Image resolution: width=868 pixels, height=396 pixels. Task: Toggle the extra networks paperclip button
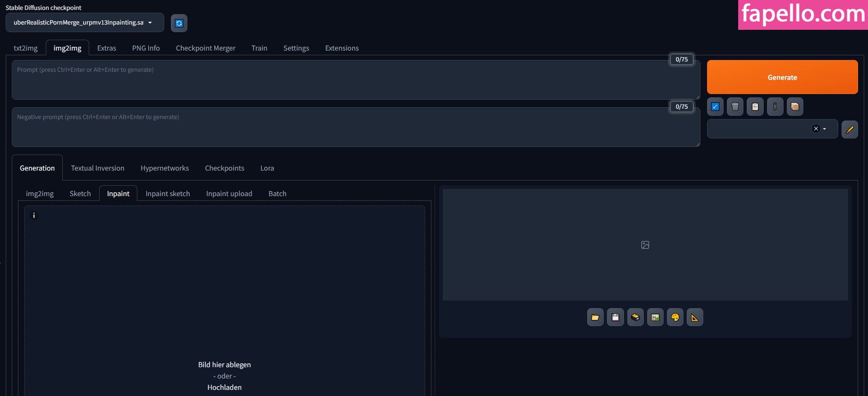(775, 107)
